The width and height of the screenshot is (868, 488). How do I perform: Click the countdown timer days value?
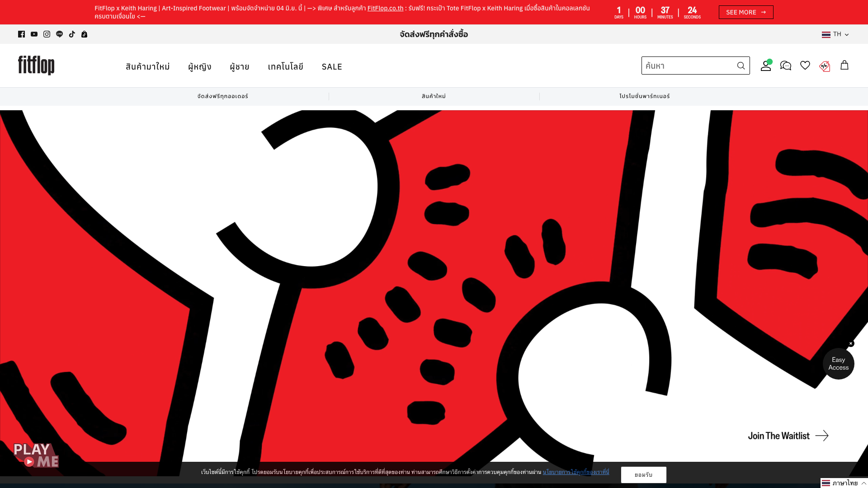pyautogui.click(x=619, y=10)
